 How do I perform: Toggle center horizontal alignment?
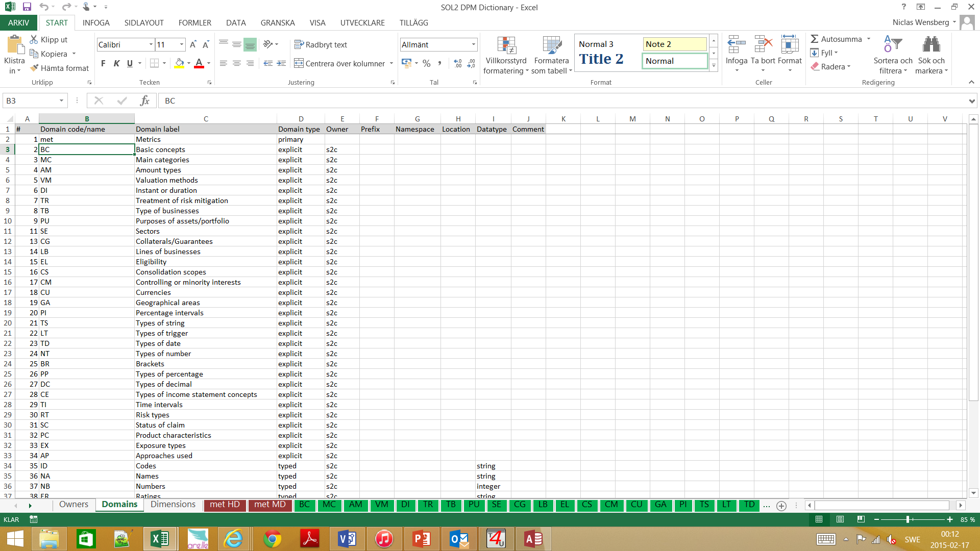[237, 63]
